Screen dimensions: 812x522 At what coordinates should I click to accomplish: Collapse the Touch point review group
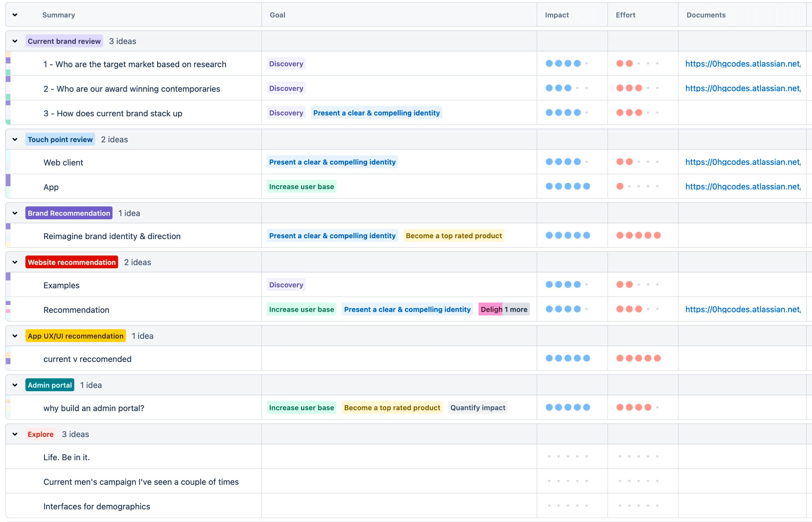click(15, 140)
